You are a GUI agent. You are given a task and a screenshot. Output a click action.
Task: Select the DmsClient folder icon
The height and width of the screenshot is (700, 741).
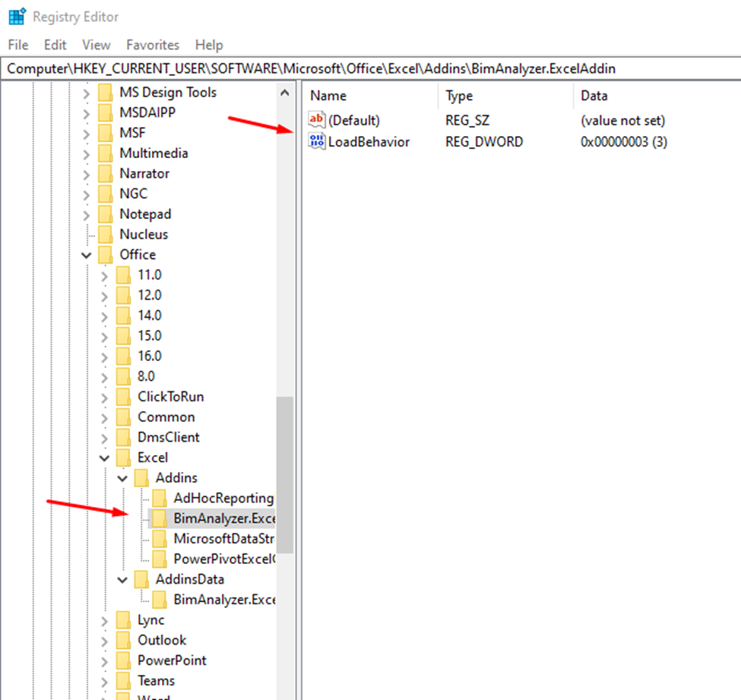pyautogui.click(x=123, y=438)
